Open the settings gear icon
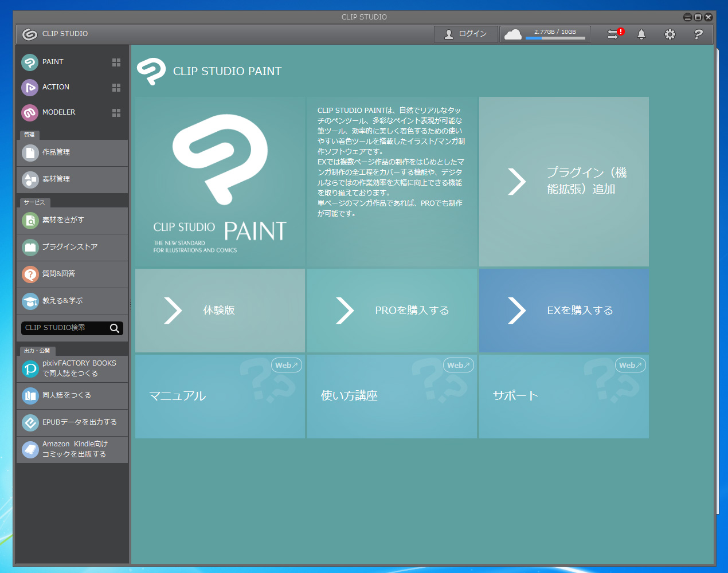The height and width of the screenshot is (573, 728). 670,34
